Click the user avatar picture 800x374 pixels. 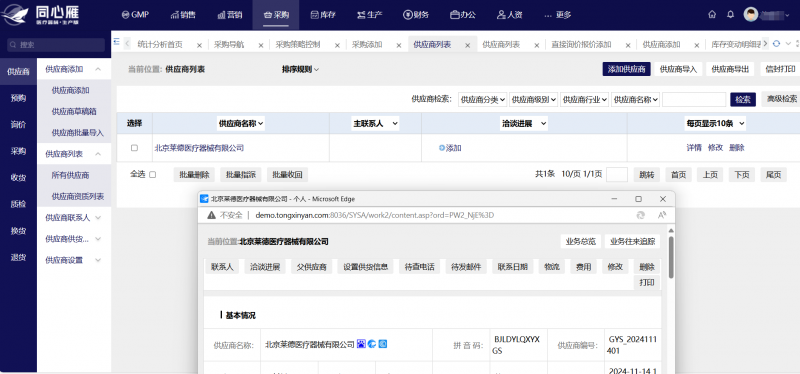click(751, 14)
